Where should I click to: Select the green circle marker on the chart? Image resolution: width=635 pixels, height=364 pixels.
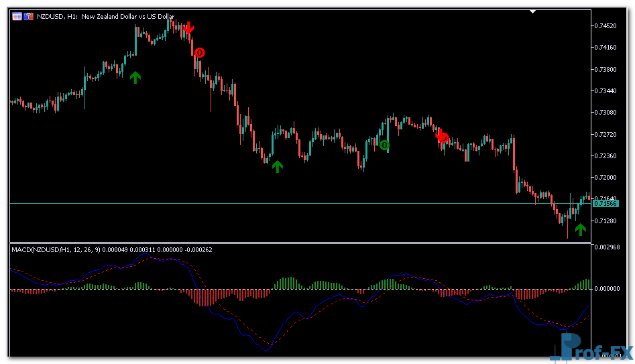point(384,145)
